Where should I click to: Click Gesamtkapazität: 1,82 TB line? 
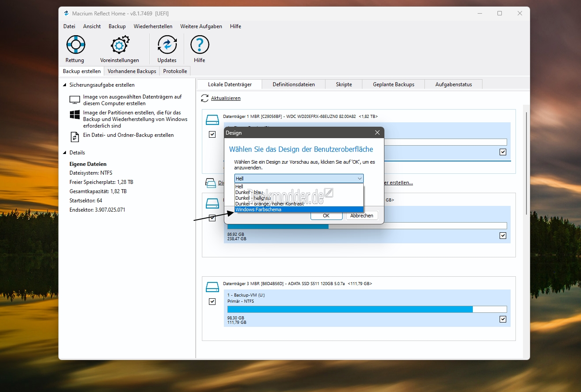[98, 191]
